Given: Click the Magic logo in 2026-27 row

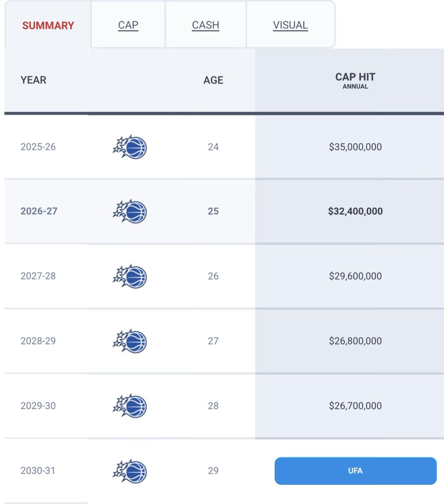Looking at the screenshot, I should [130, 211].
